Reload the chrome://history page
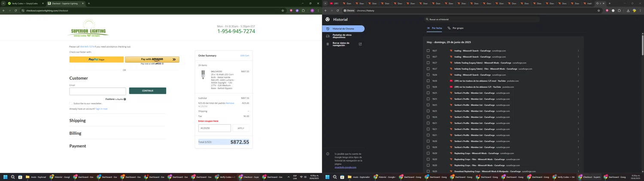644x181 pixels. pos(338,11)
